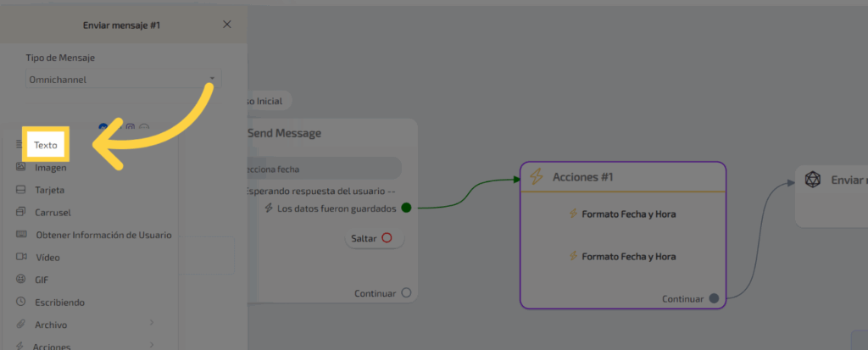Click Continuar gray dot in Acciones #1
Viewport: 868px width, 350px height.
[714, 298]
